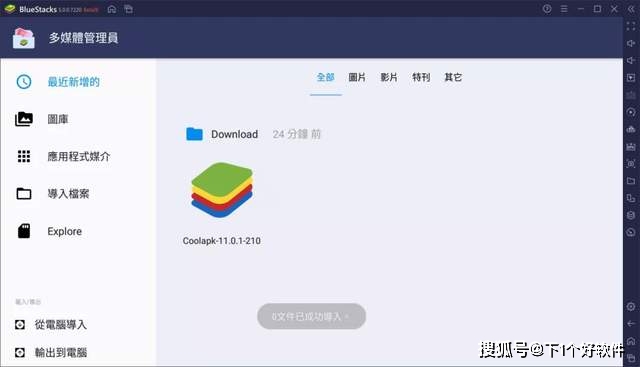Click the recorder icon below APK icon

point(631,146)
